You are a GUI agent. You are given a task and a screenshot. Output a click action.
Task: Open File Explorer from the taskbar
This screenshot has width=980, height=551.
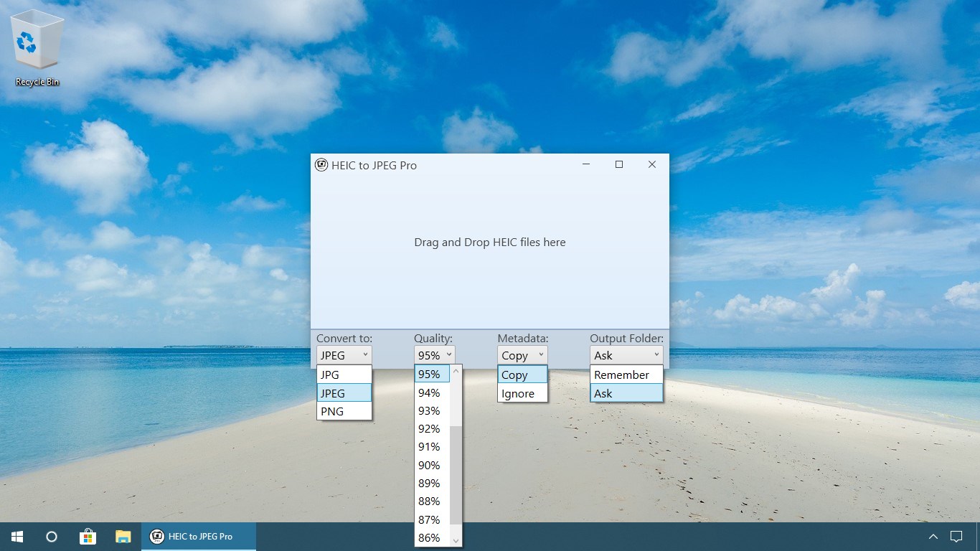click(123, 536)
